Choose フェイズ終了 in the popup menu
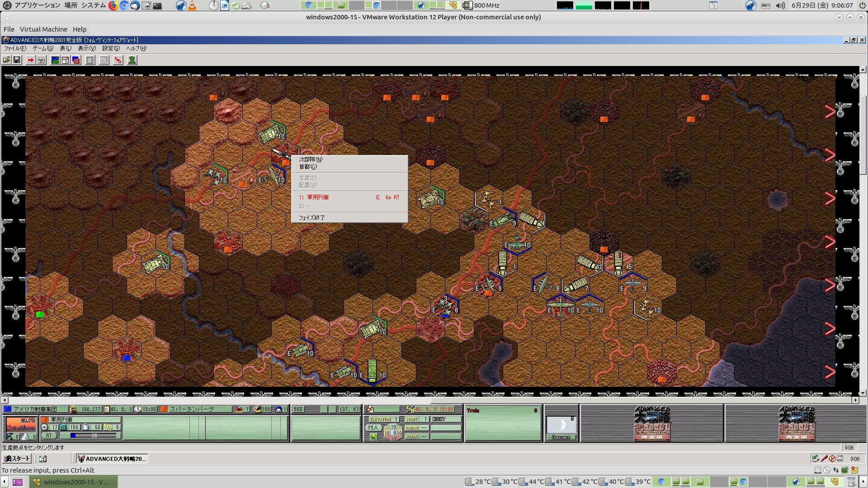This screenshot has width=868, height=488. pos(311,217)
